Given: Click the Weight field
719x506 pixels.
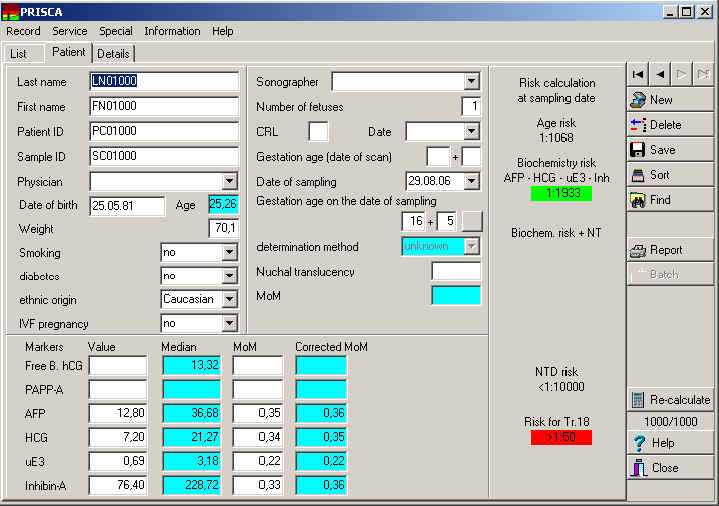Looking at the screenshot, I should tap(223, 228).
